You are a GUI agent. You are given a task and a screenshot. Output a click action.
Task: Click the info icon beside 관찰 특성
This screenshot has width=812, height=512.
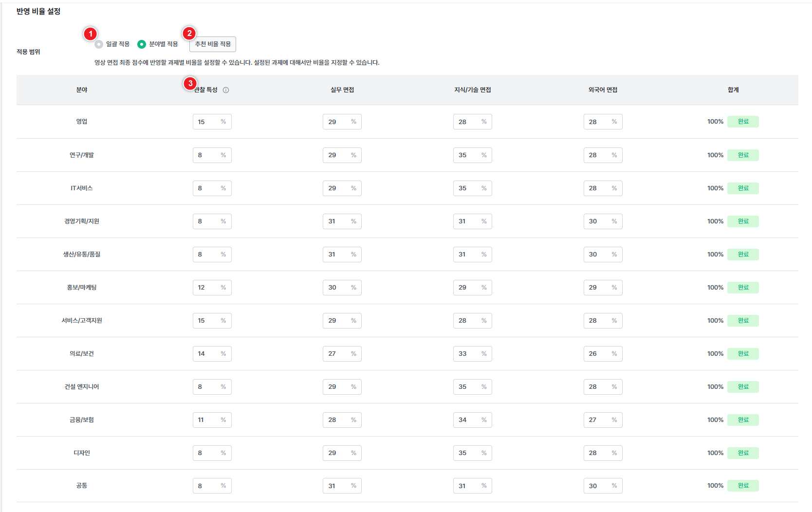click(226, 90)
